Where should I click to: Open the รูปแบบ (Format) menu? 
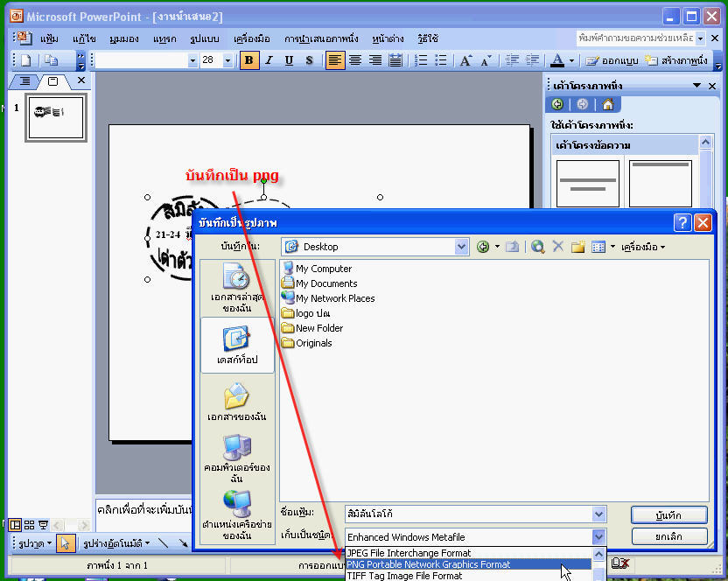pos(204,38)
